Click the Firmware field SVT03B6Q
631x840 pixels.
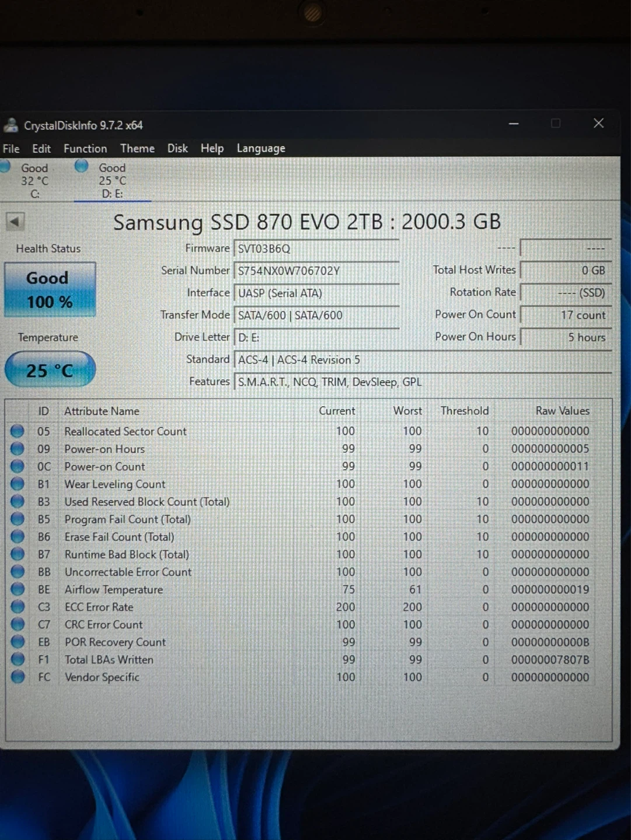[x=316, y=249]
